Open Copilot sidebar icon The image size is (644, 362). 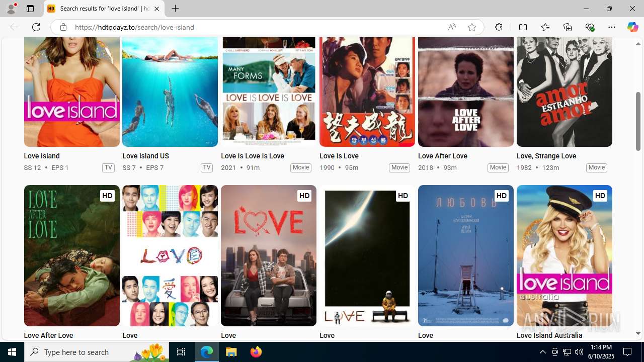pyautogui.click(x=632, y=27)
